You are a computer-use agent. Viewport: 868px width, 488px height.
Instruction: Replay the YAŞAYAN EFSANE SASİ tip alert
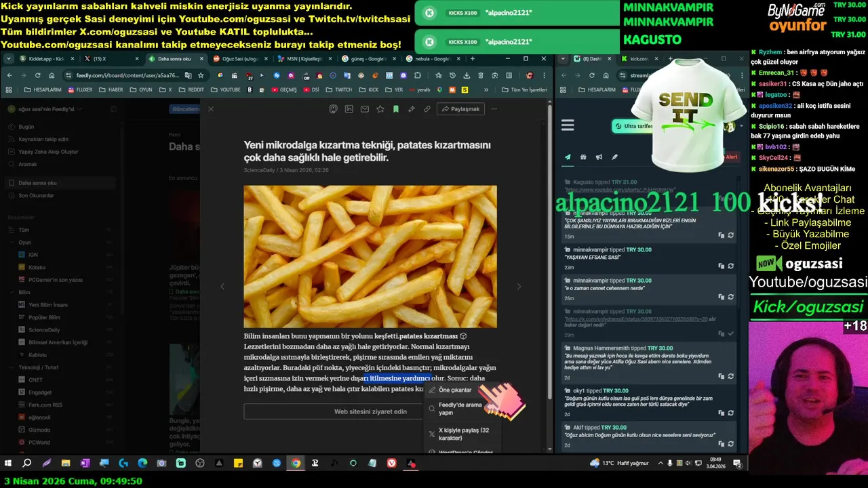pyautogui.click(x=730, y=266)
